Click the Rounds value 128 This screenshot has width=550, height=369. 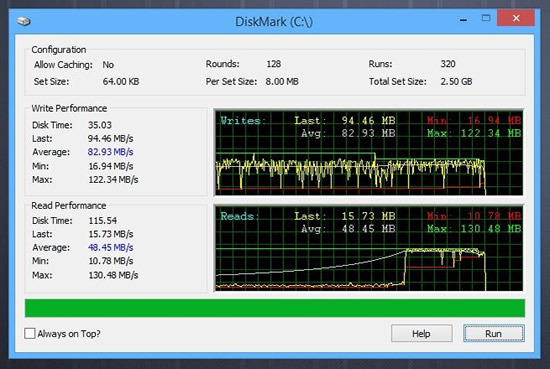pos(274,64)
